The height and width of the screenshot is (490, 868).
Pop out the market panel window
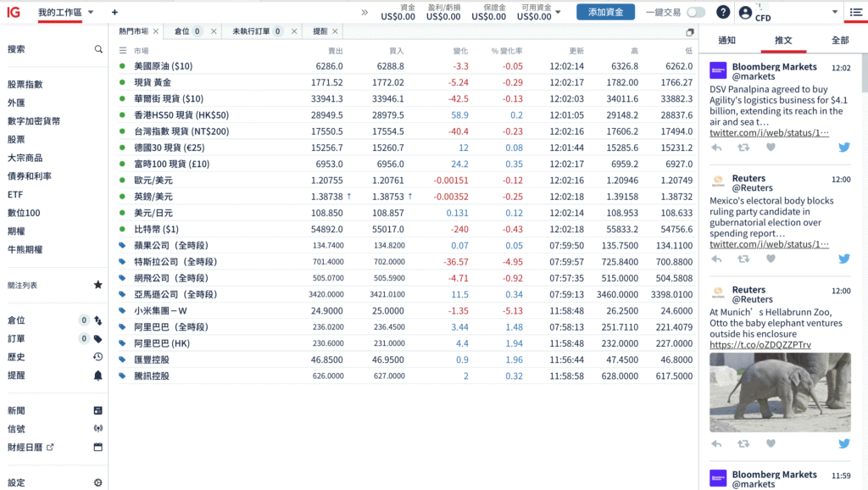coord(690,33)
